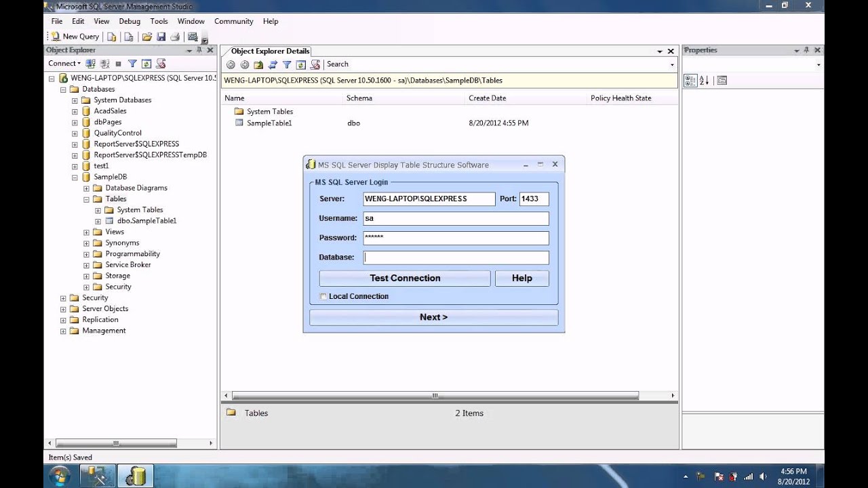The width and height of the screenshot is (868, 488).
Task: Click the clock showing 4:56 PM
Action: coord(793,471)
